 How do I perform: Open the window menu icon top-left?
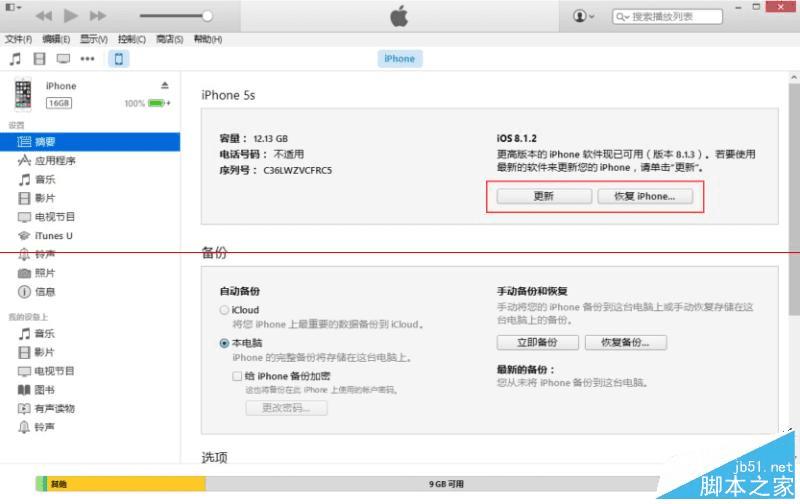coord(13,8)
